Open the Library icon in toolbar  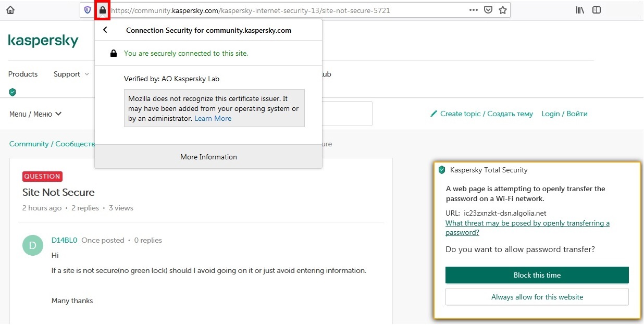click(580, 10)
